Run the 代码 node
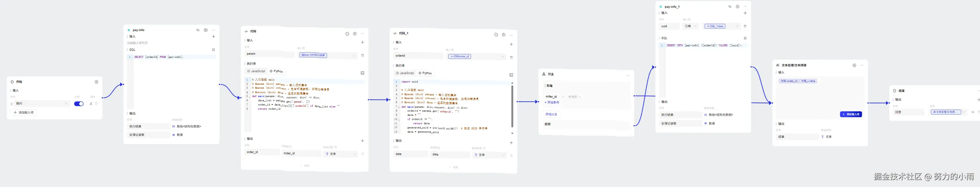The height and width of the screenshot is (187, 980). click(355, 34)
